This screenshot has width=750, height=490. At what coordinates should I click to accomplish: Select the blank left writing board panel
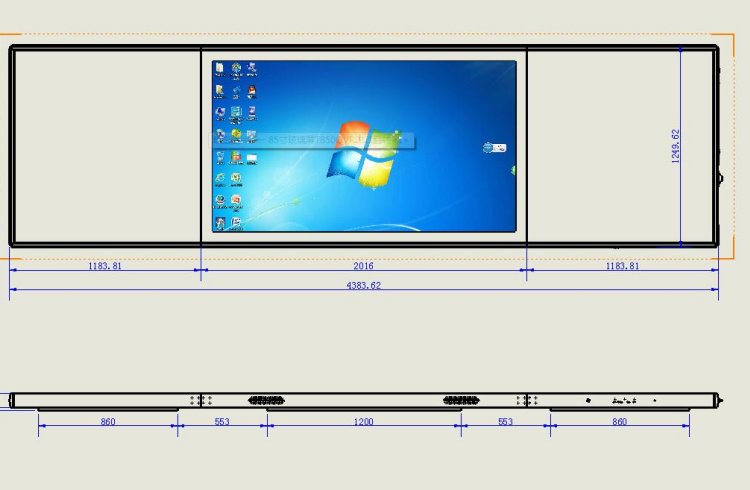[105, 146]
